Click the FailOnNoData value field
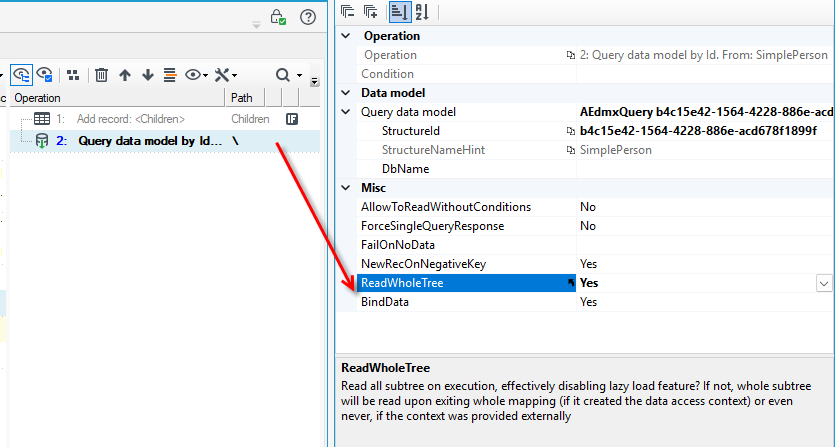The width and height of the screenshot is (835, 447). tap(705, 245)
